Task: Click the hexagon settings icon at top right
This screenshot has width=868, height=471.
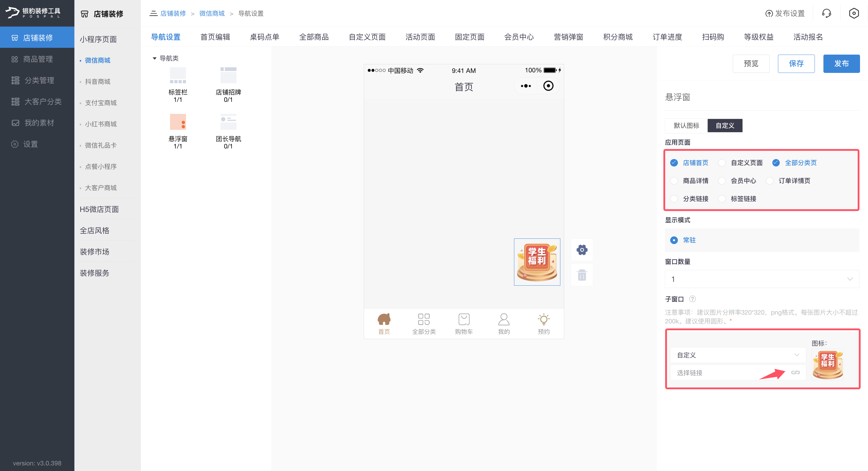Action: point(854,14)
